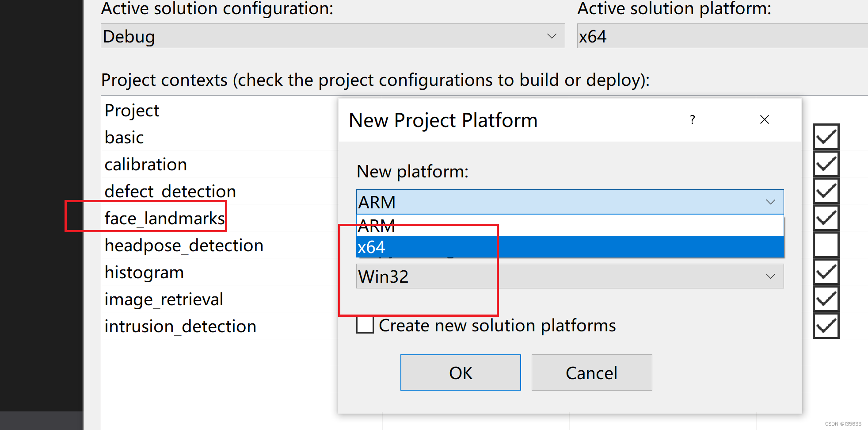Check build for headpose_detection project
This screenshot has width=868, height=430.
pyautogui.click(x=826, y=245)
